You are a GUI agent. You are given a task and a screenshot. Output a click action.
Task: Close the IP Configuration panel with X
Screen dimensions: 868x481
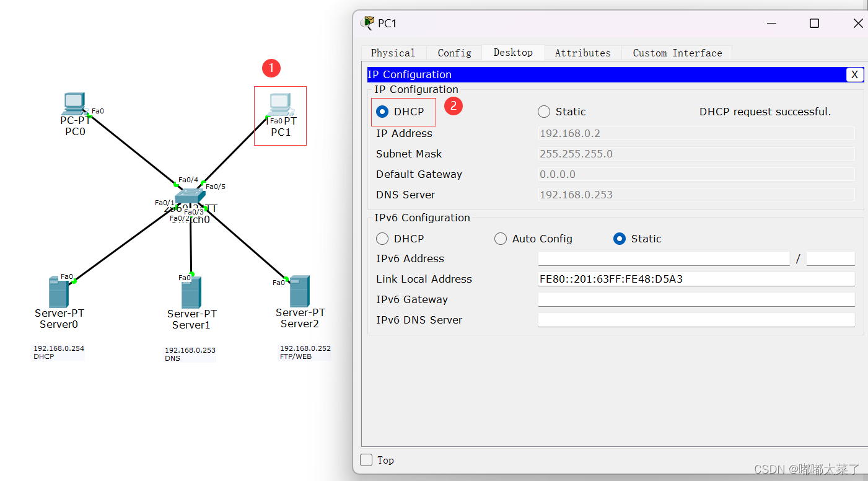[854, 74]
